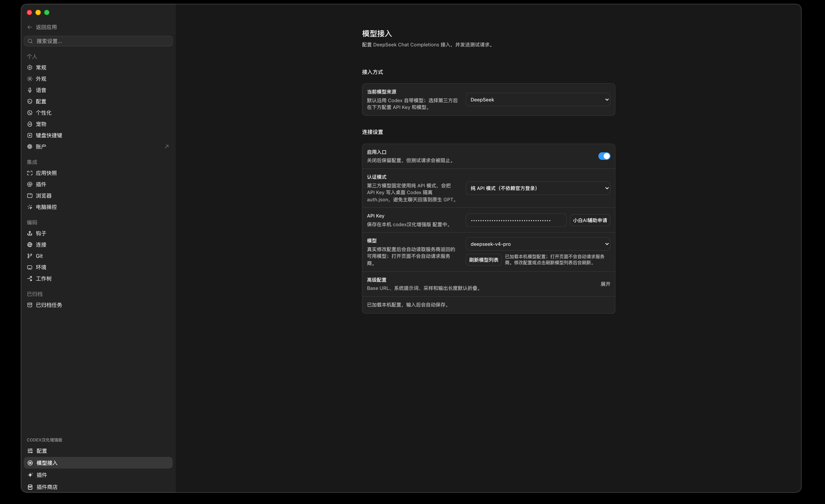825x504 pixels.
Task: Click the pet icon next to 宠物
Action: point(30,124)
